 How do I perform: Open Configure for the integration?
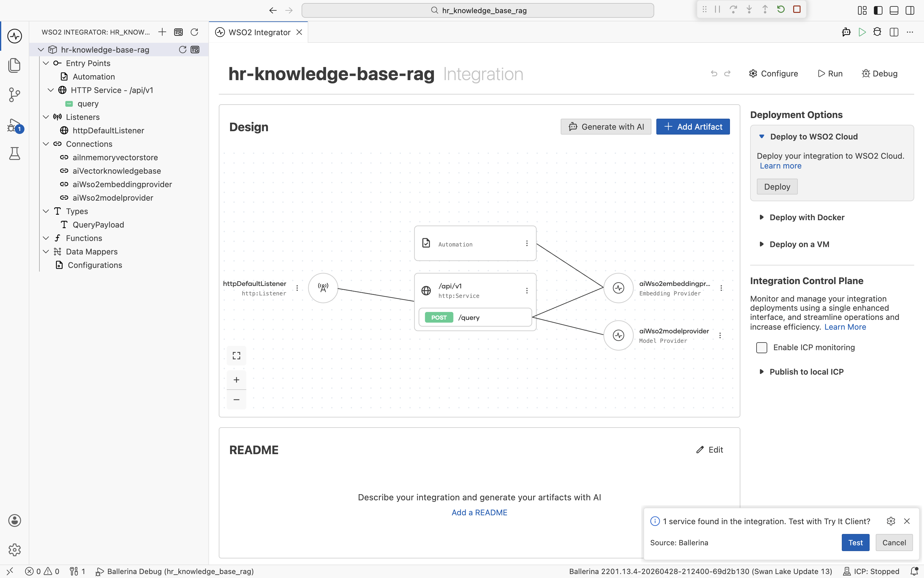[774, 74]
